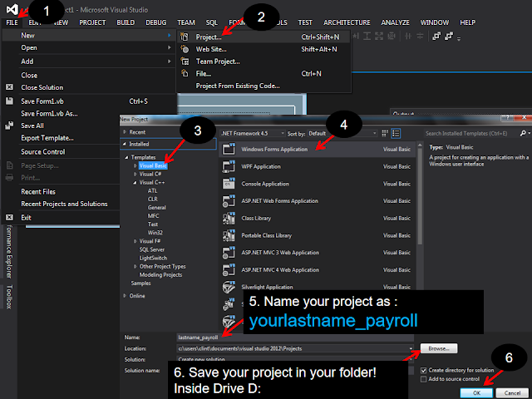Click the ASP.NET MVC 4 Web Application icon
Screen dimensions: 532x399
point(229,269)
